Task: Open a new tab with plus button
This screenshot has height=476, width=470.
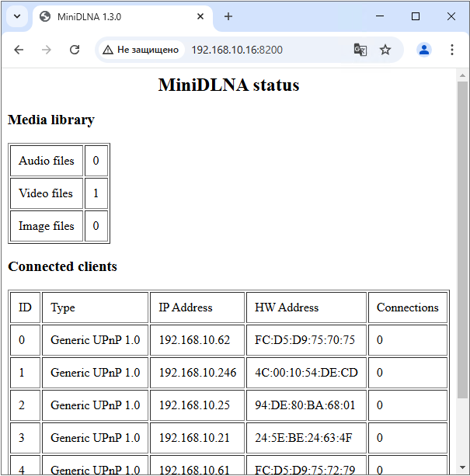Action: point(228,16)
